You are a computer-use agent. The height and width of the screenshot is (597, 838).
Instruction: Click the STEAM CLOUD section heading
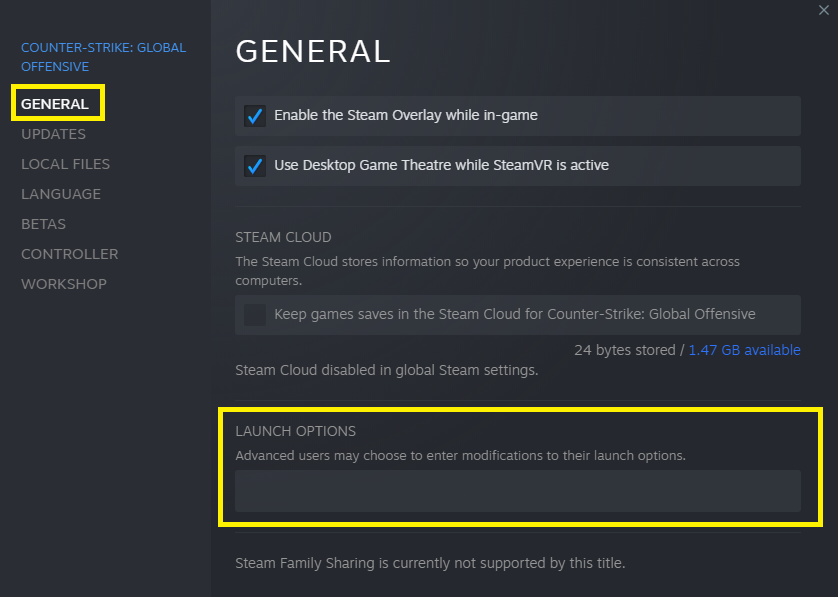pyautogui.click(x=283, y=237)
